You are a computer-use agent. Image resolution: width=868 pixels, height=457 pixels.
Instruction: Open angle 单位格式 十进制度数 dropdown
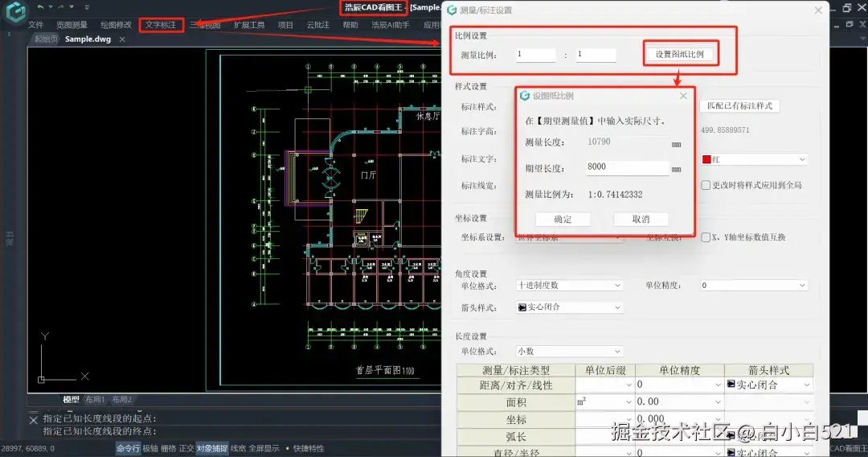[x=569, y=286]
